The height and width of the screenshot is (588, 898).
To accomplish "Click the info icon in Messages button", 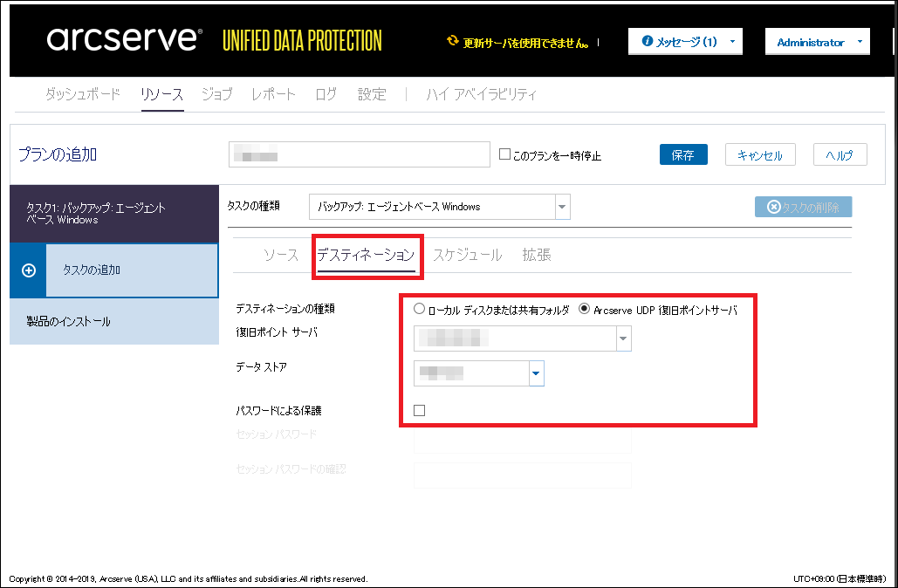I will point(648,41).
